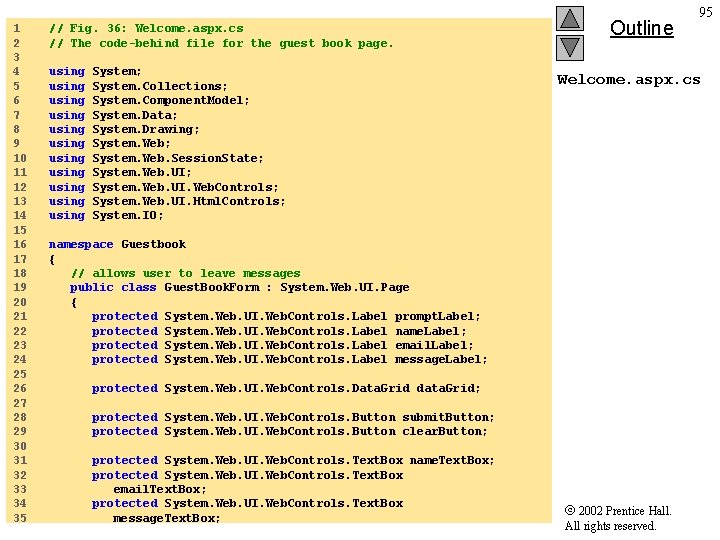Click the down arrow navigation icon
Image resolution: width=720 pixels, height=540 pixels.
[570, 48]
